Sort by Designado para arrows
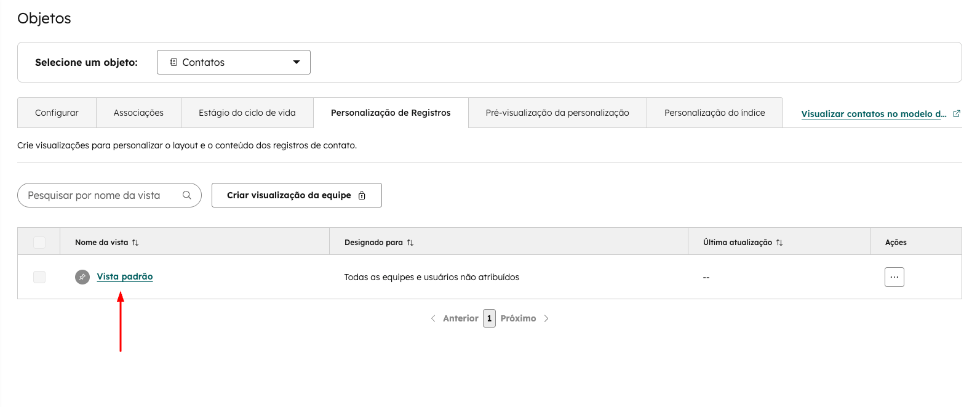 [x=410, y=243]
